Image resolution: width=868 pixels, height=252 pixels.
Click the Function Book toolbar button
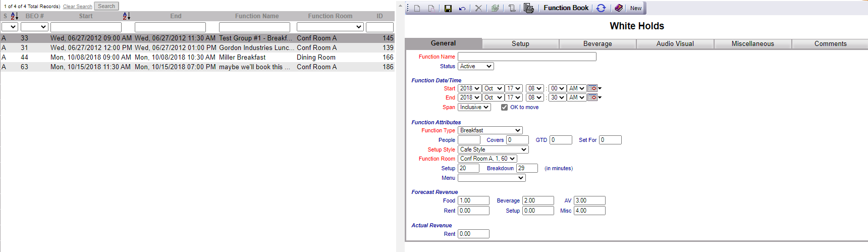click(566, 8)
